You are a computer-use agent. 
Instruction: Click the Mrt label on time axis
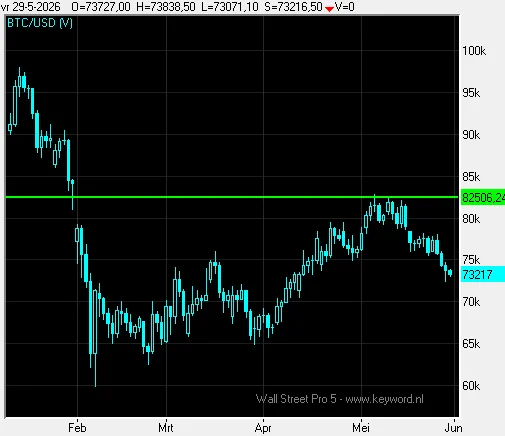coord(166,428)
